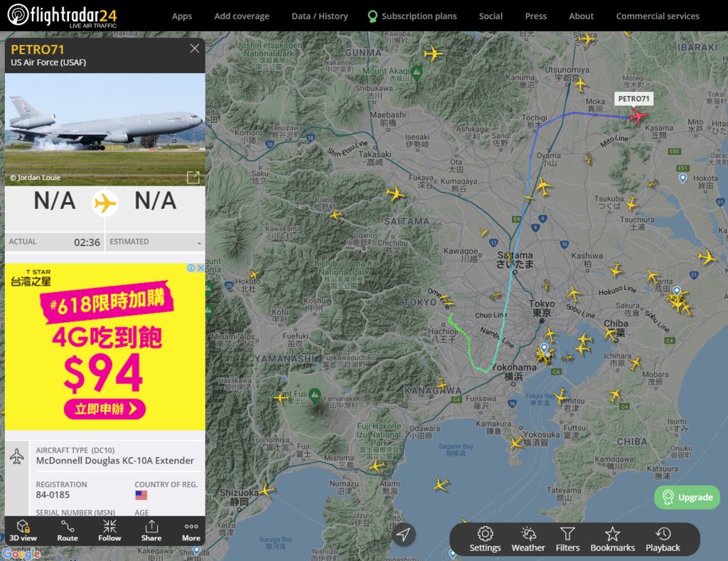Show the flight Route
The image size is (728, 561).
pos(68,531)
